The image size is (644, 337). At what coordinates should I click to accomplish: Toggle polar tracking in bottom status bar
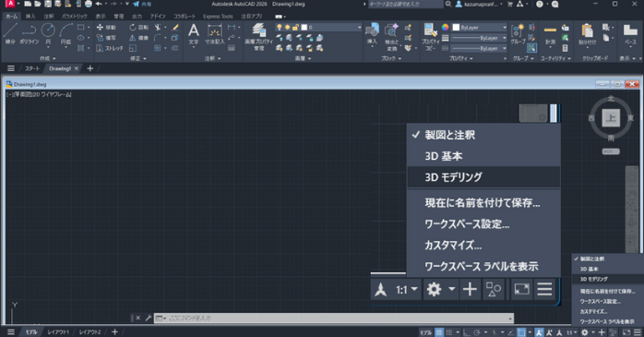click(x=477, y=332)
